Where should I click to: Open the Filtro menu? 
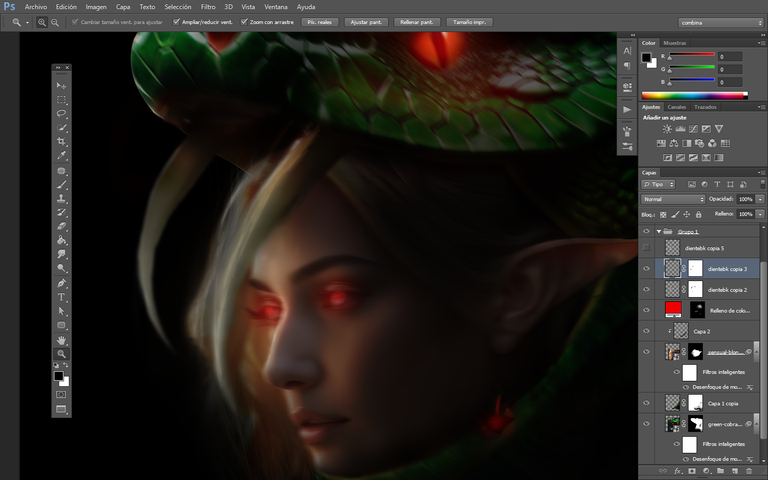208,7
